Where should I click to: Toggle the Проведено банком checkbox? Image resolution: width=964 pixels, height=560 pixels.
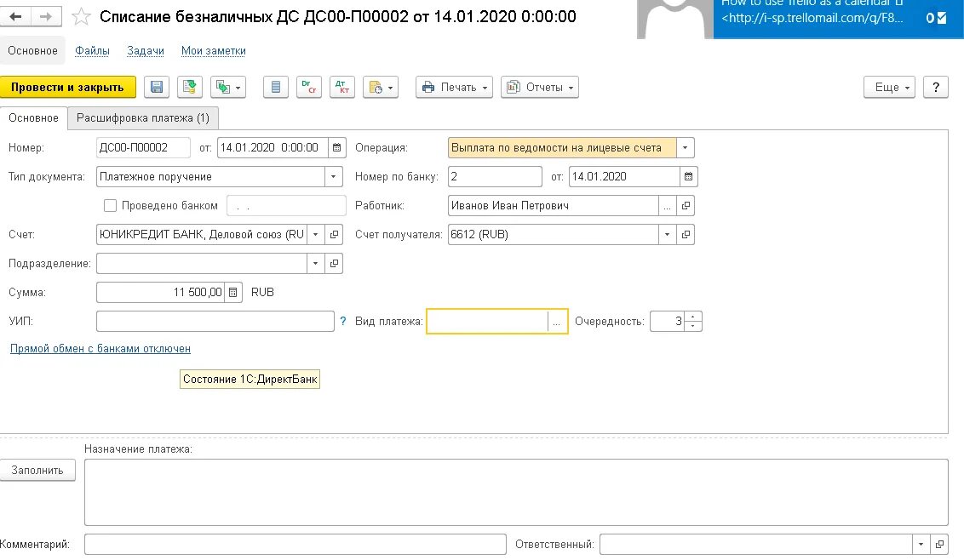pyautogui.click(x=110, y=205)
